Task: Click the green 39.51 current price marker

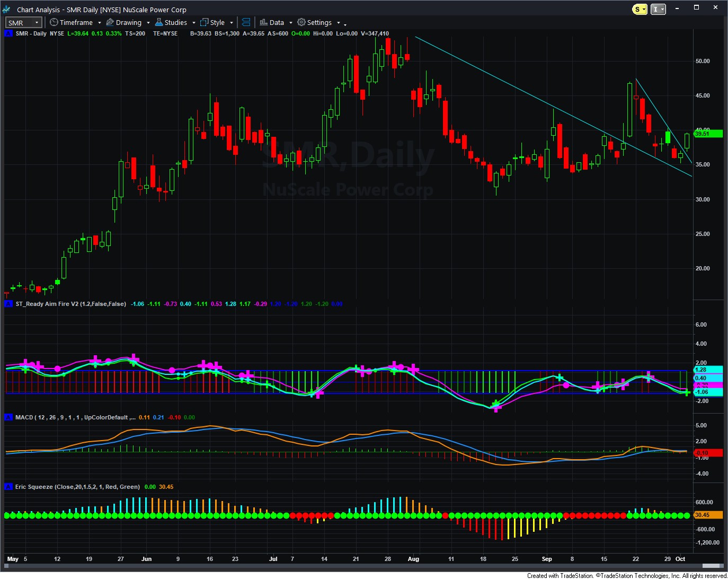Action: (708, 134)
